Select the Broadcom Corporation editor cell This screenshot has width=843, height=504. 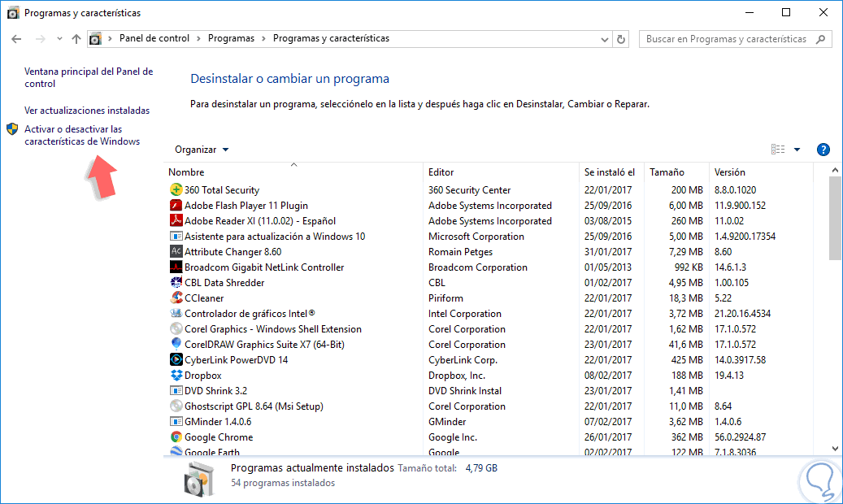pyautogui.click(x=478, y=267)
